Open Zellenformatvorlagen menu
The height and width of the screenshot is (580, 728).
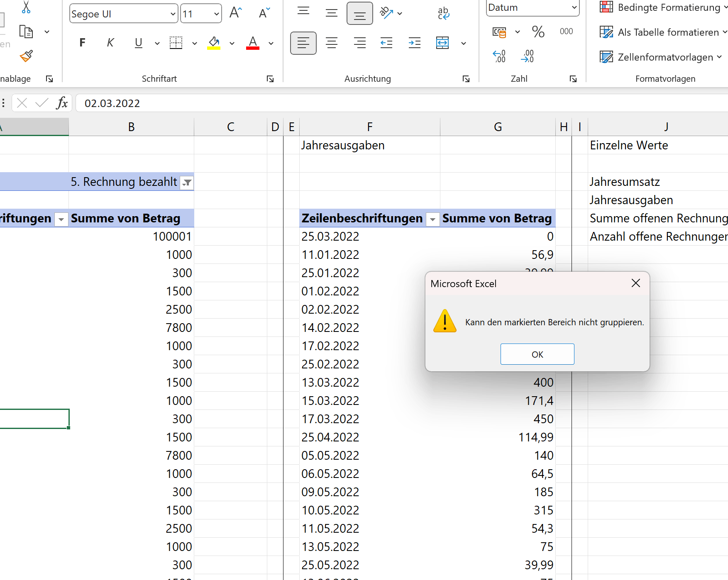(x=661, y=57)
